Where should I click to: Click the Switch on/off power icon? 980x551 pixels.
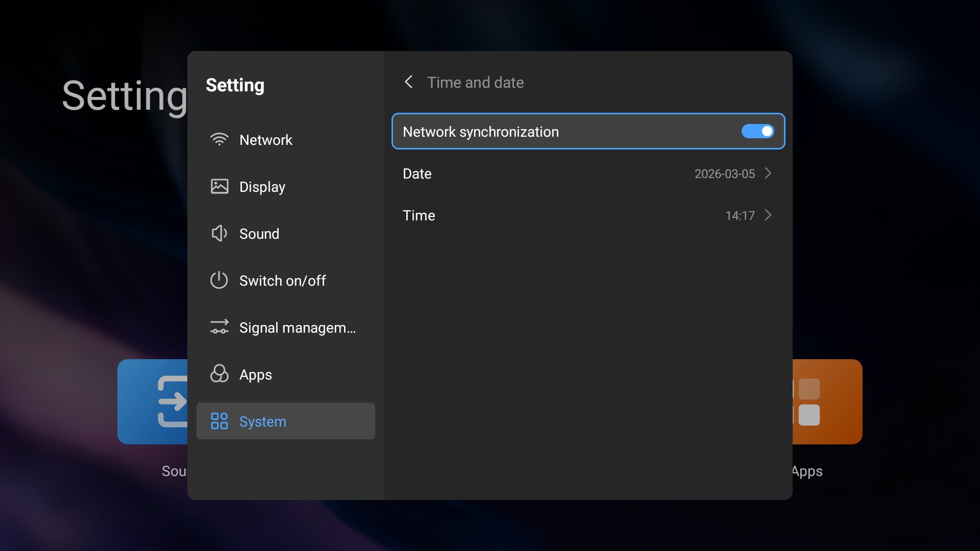click(x=219, y=280)
